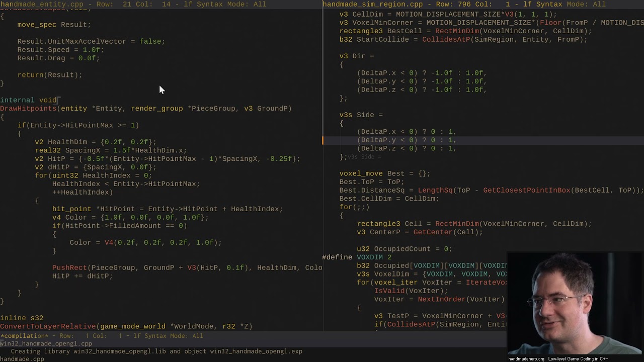Click 'v3 VoxelMinCorner' declaration at top

click(492, 23)
